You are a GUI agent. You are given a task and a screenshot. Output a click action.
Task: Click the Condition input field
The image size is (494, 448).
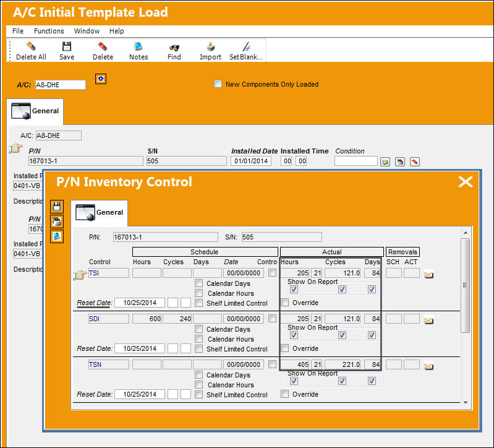pyautogui.click(x=356, y=161)
